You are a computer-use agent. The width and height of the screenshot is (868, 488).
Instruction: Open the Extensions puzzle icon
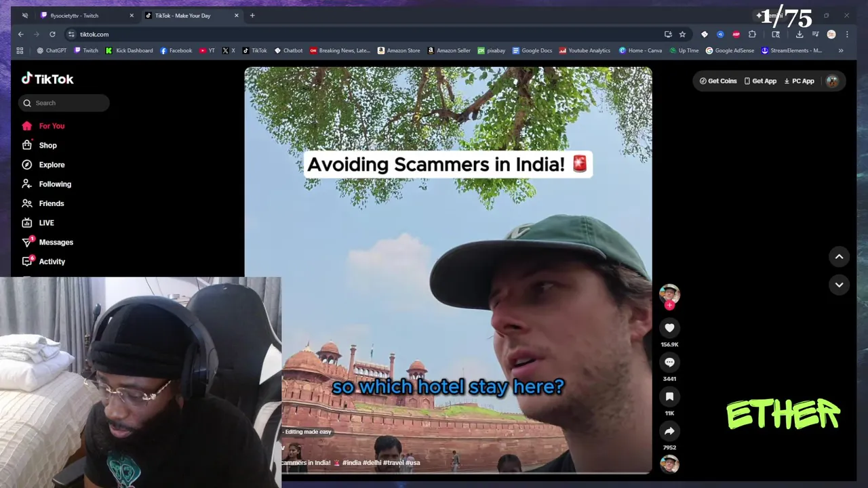pyautogui.click(x=752, y=35)
